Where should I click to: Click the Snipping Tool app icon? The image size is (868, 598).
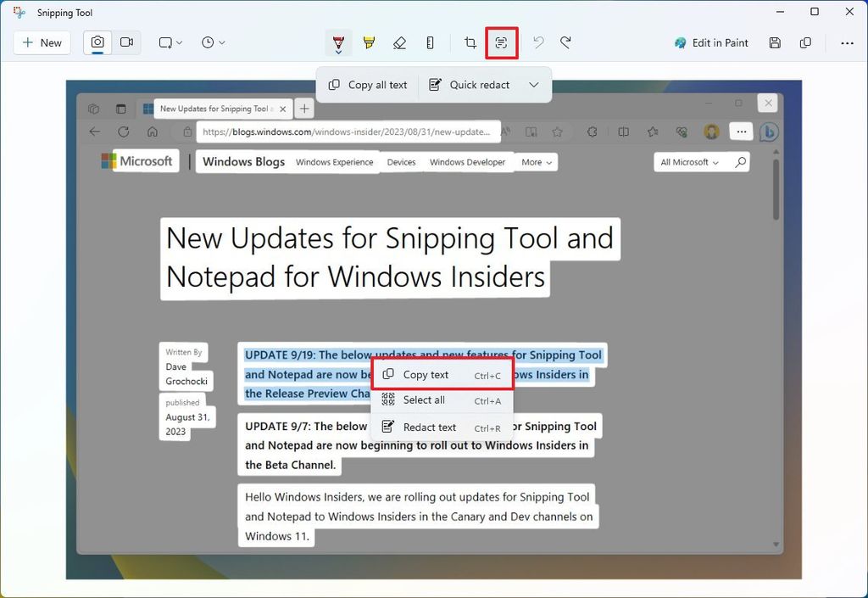pos(19,12)
